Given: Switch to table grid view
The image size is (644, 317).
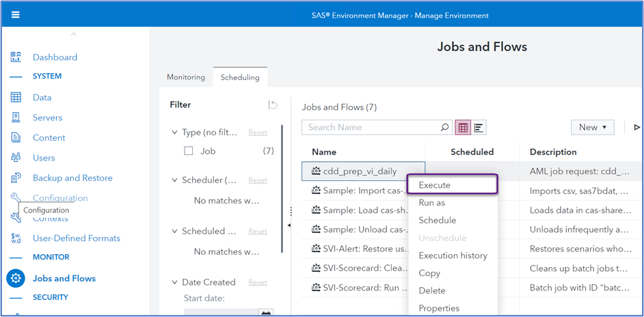Looking at the screenshot, I should 463,127.
